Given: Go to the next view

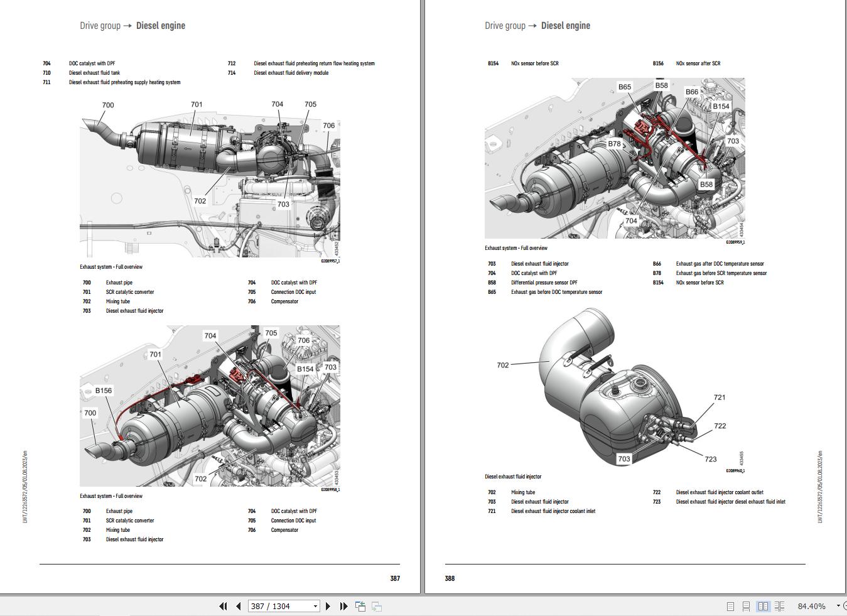Looking at the screenshot, I should pos(377,606).
